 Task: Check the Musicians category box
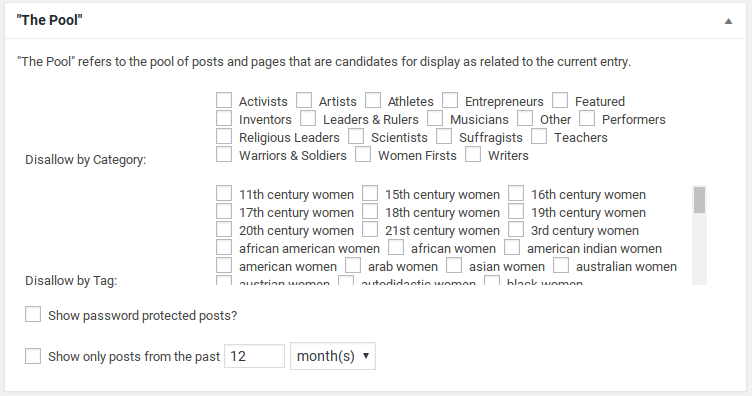[435, 118]
